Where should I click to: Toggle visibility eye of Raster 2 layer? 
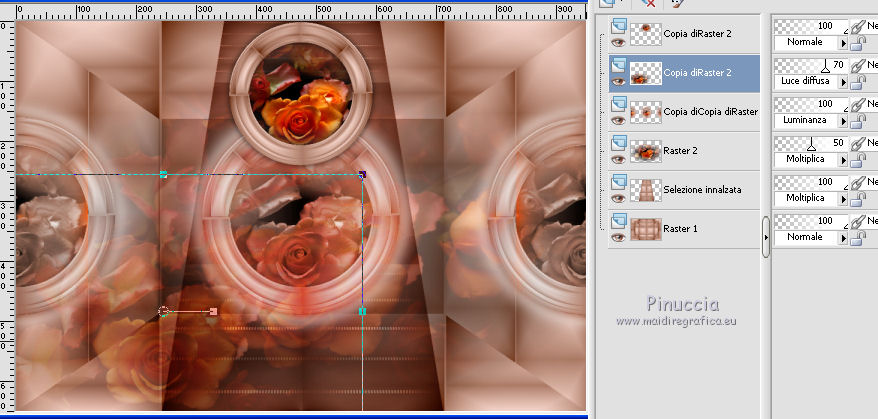click(618, 160)
